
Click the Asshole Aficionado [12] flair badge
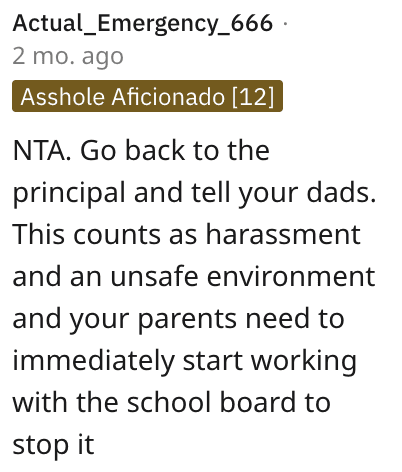tap(147, 96)
